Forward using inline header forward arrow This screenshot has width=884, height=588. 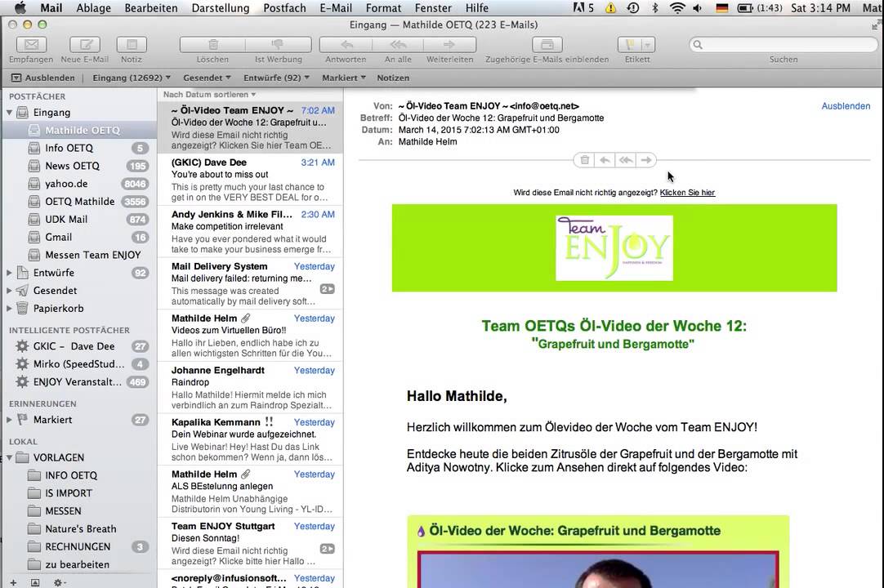(646, 160)
